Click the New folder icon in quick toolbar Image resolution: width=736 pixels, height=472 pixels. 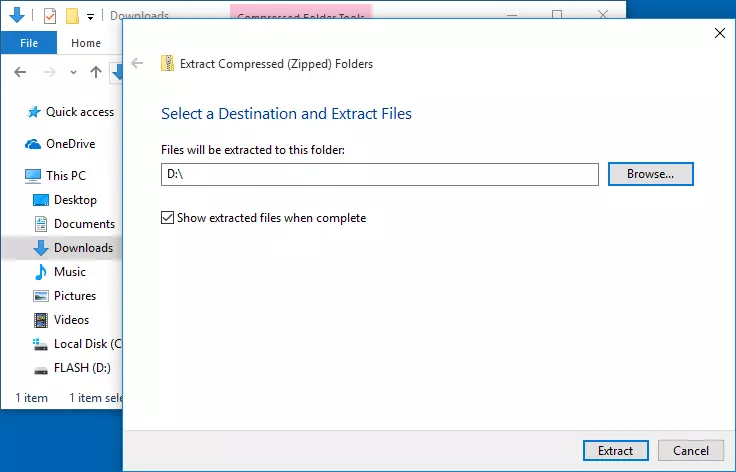tap(72, 16)
